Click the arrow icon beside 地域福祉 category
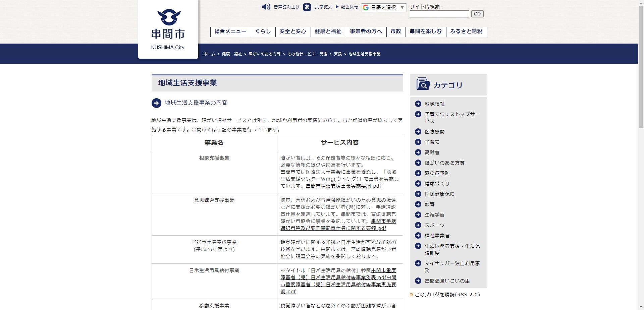The width and height of the screenshot is (644, 310). [418, 104]
